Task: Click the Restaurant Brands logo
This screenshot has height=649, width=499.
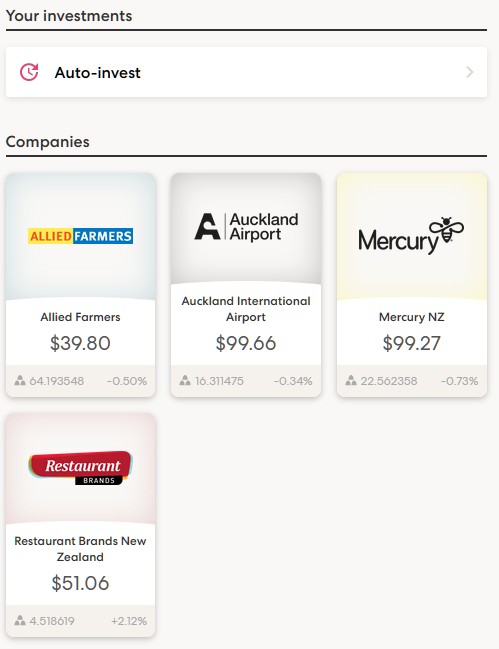Action: pos(80,468)
